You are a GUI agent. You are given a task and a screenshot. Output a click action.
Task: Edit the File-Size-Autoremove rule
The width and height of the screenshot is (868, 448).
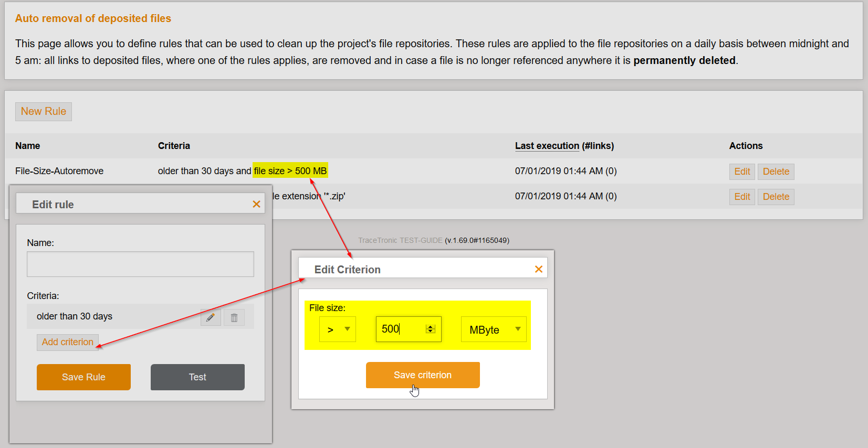741,172
